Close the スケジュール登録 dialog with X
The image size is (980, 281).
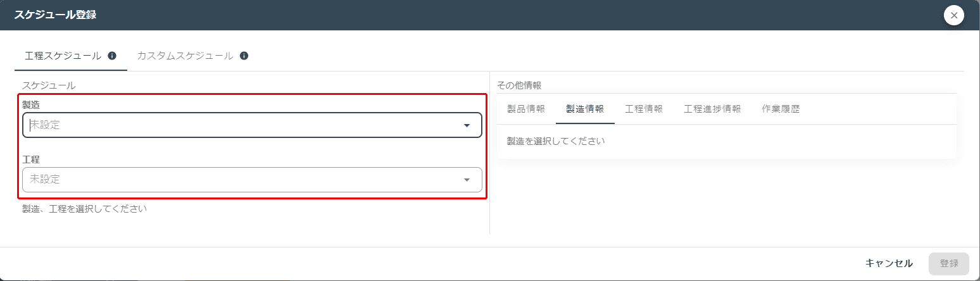pos(954,15)
